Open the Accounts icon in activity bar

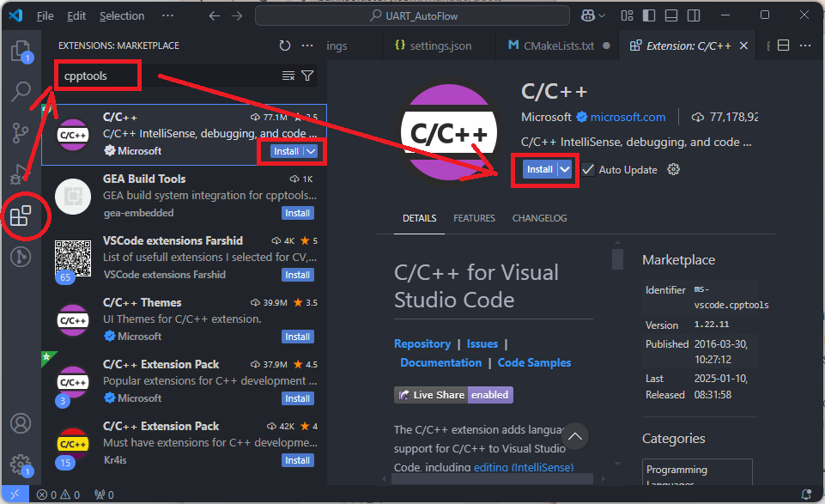[x=21, y=423]
